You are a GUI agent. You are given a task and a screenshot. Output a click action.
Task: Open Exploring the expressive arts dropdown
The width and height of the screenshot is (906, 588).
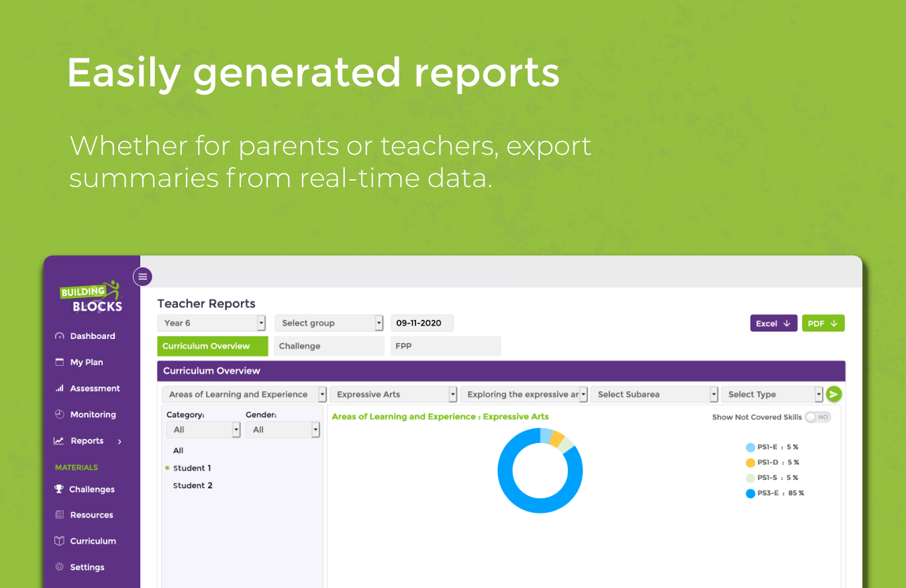[524, 394]
